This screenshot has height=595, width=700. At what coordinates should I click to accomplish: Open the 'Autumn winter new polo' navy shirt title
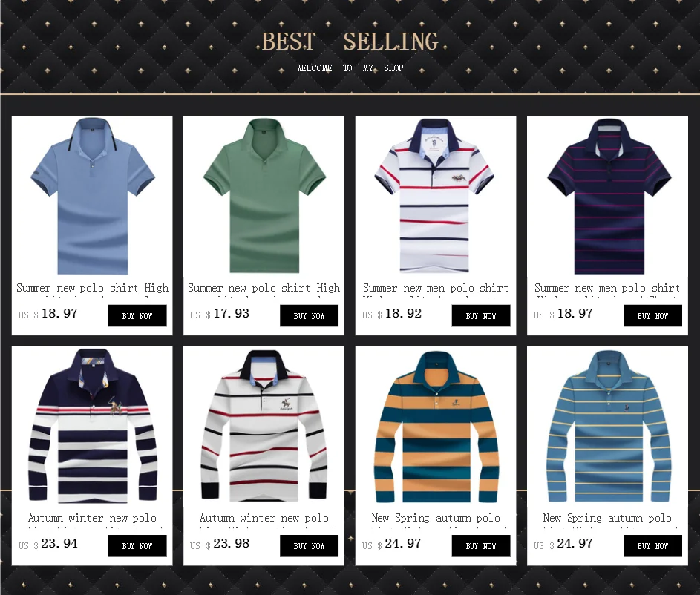tap(92, 519)
